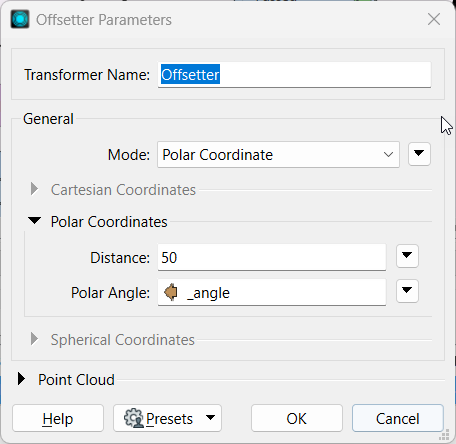Viewport: 456px width, 444px height.
Task: Click the Cancel button
Action: [398, 418]
